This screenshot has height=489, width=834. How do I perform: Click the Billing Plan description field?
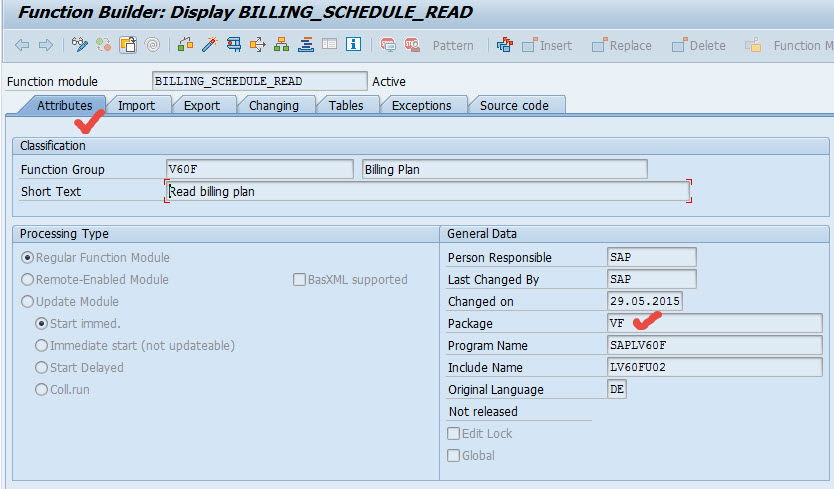pos(505,169)
